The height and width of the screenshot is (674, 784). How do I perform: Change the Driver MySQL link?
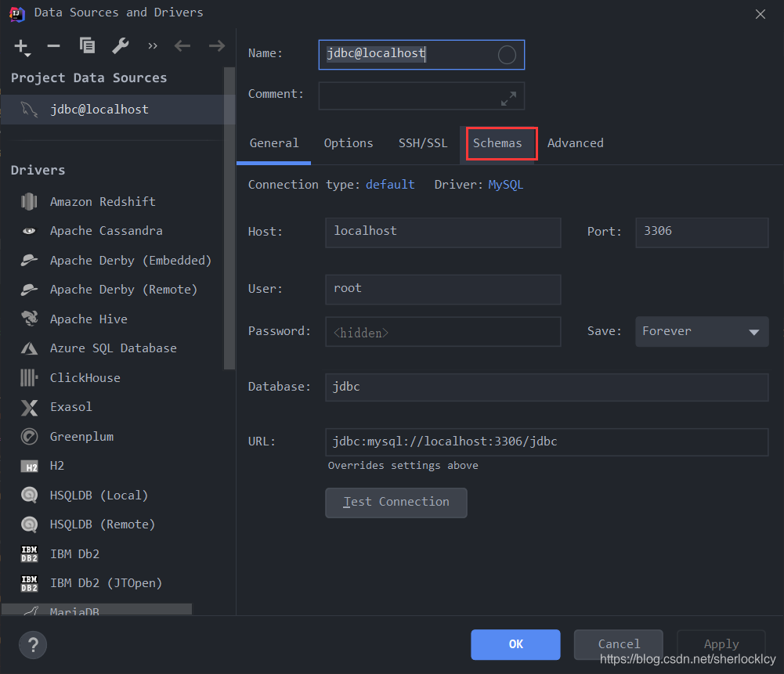click(x=505, y=185)
